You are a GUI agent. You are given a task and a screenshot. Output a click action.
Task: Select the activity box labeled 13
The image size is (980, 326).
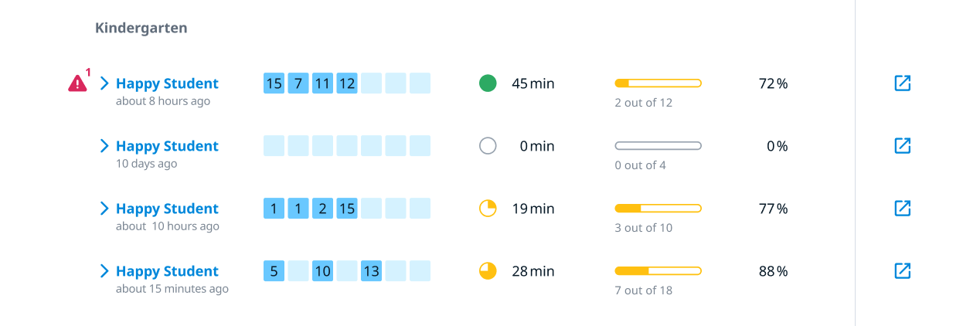coord(371,271)
